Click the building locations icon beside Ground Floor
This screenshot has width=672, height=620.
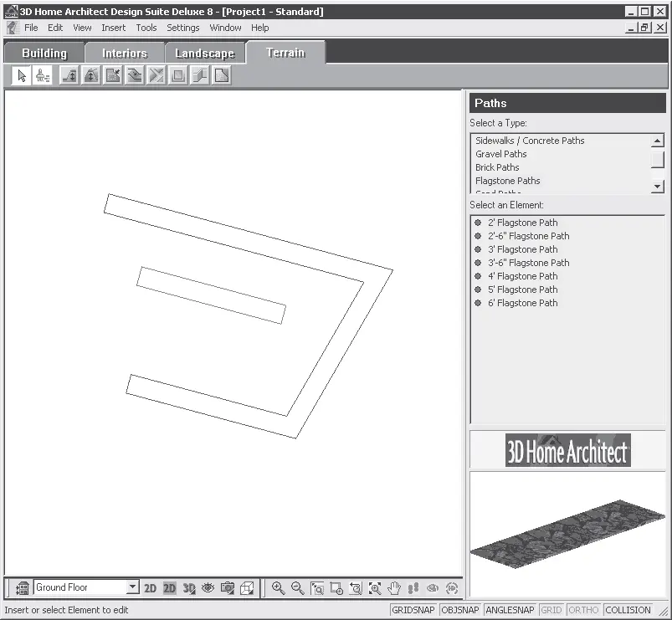pyautogui.click(x=23, y=588)
